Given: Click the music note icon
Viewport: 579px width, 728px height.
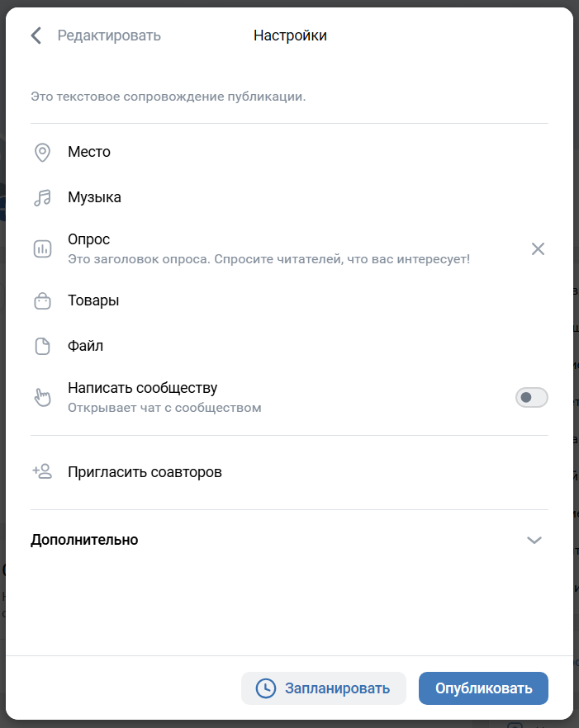Looking at the screenshot, I should point(42,197).
